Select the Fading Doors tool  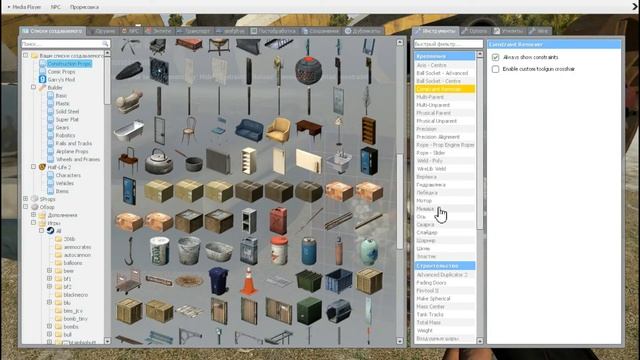[x=445, y=282]
